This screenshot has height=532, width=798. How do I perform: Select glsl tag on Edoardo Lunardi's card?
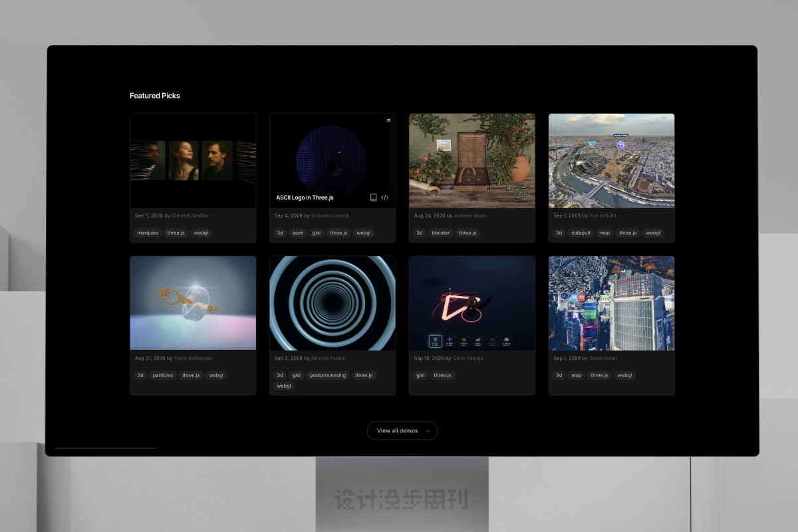point(317,233)
